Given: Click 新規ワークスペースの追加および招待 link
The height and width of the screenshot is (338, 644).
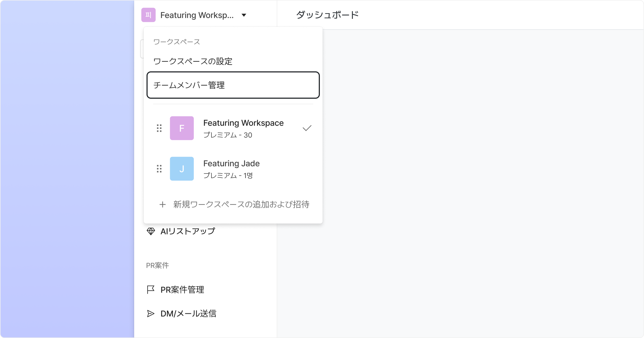Looking at the screenshot, I should tap(241, 205).
